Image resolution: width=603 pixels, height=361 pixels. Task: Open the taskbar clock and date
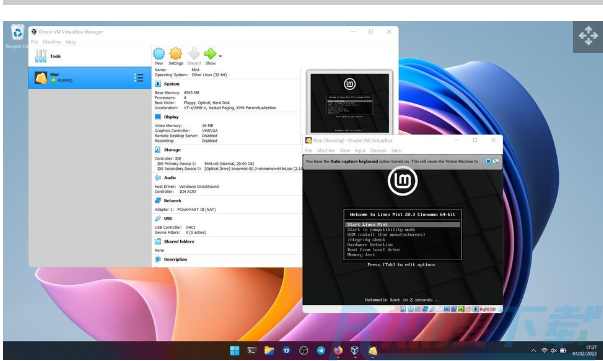585,350
